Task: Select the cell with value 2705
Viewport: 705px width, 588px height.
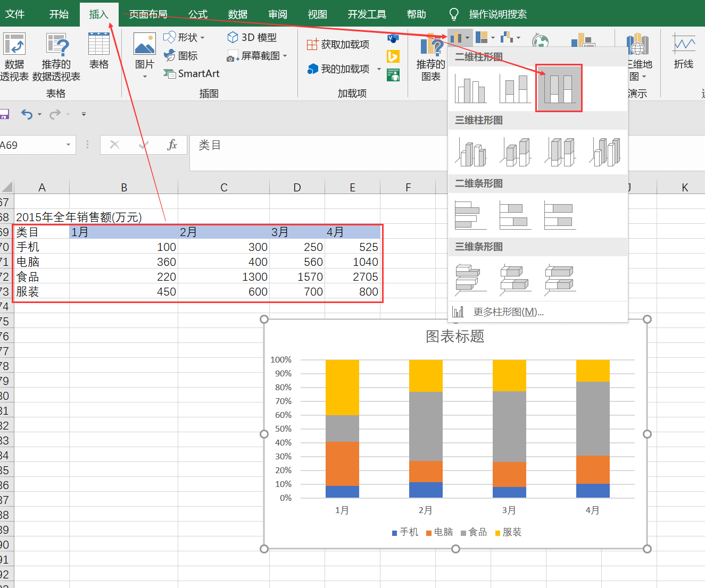Action: coord(353,276)
